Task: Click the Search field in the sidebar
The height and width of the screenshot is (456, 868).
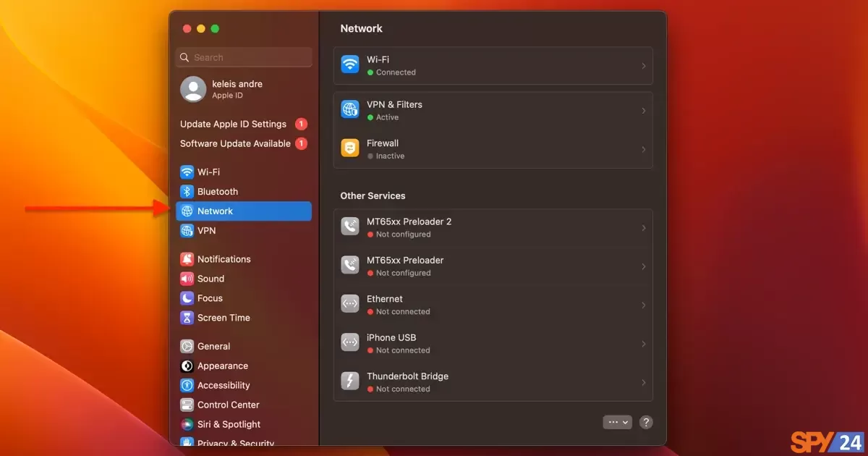Action: [244, 57]
